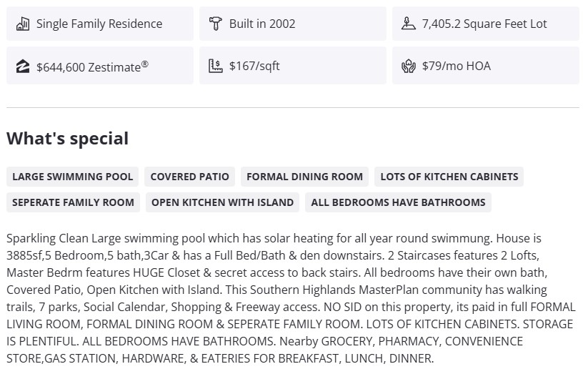Click the $644,600 Zestimate text
588x369 pixels.
[92, 67]
